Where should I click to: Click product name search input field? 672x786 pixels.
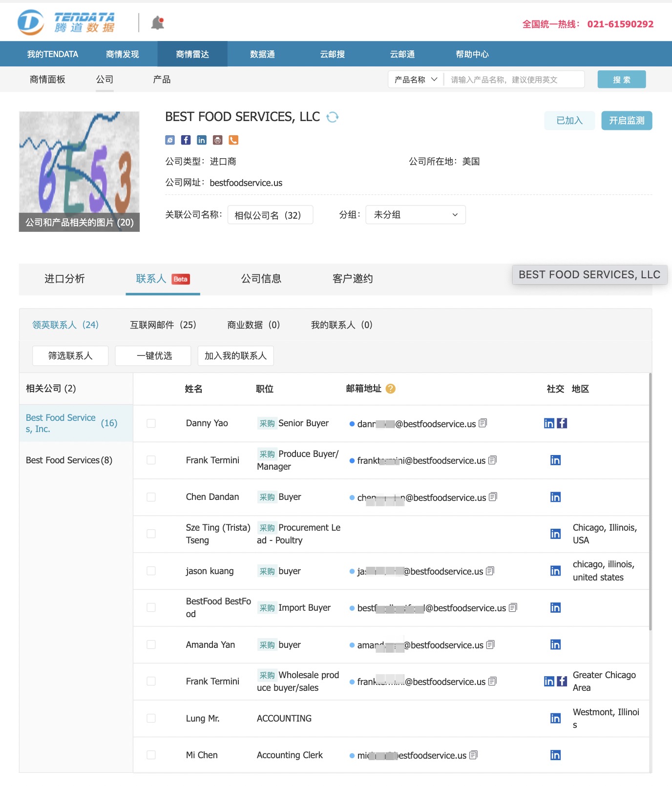pos(514,79)
